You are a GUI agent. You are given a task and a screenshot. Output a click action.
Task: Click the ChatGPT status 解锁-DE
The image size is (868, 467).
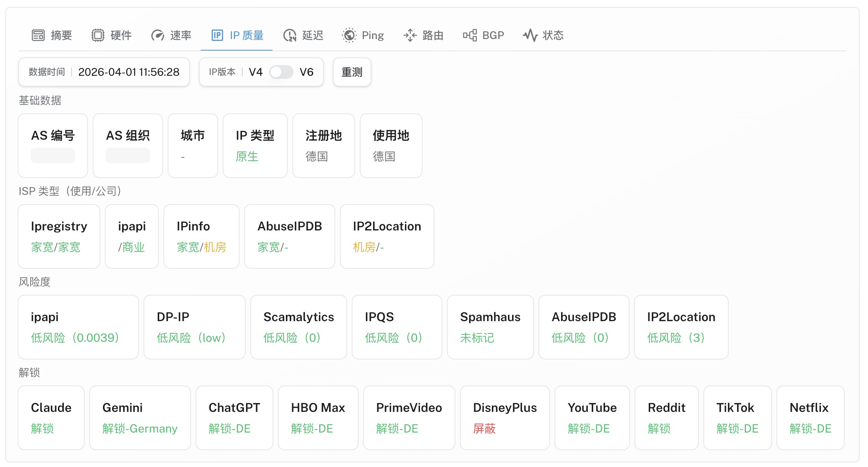(230, 428)
